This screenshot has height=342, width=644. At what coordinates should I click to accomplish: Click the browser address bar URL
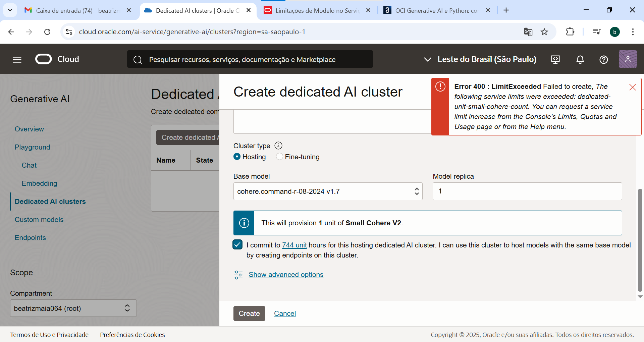tap(192, 32)
